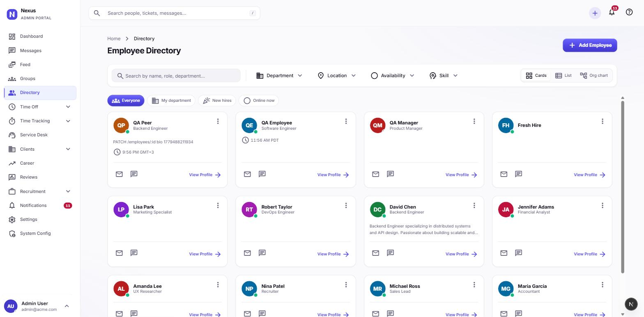Open Michael Ross card options menu
Viewport: 644px width, 317px height.
pyautogui.click(x=474, y=285)
